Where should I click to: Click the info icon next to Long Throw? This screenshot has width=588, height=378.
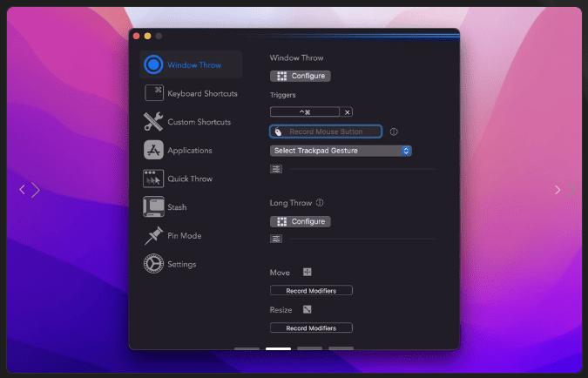pos(320,202)
